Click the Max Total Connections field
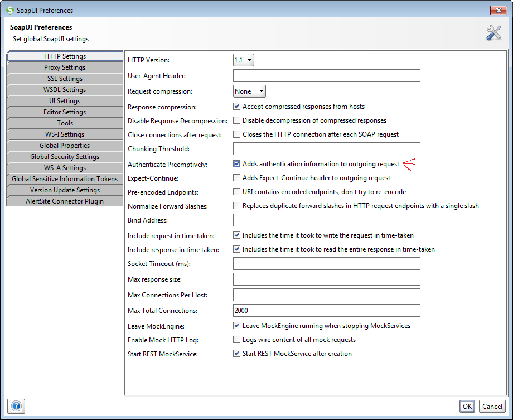 326,310
